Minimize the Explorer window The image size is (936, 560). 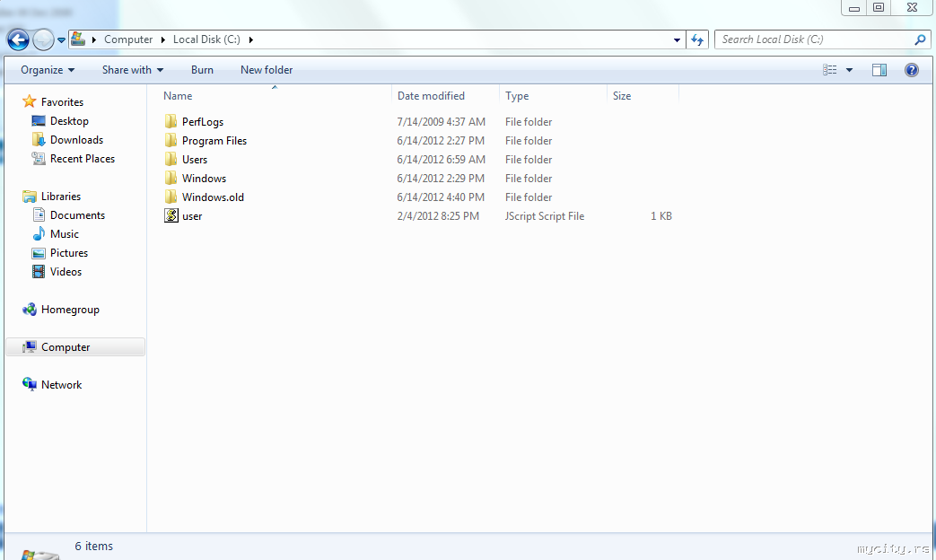pos(854,8)
